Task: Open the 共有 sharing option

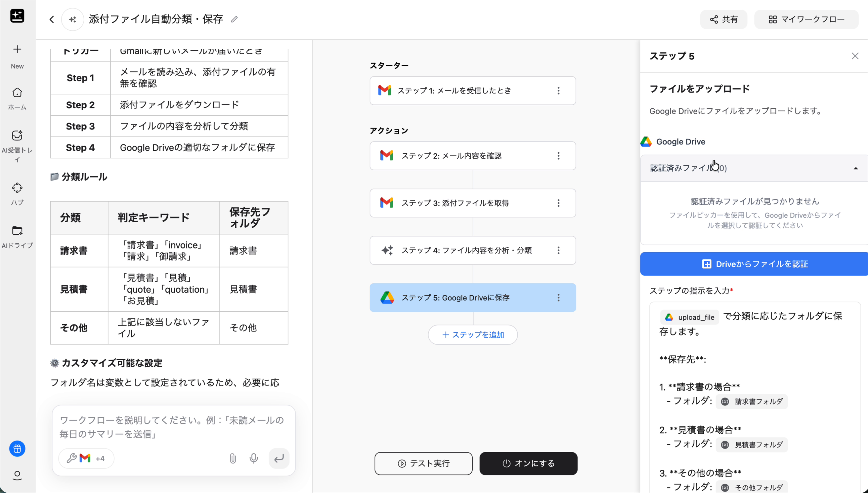Action: click(x=724, y=19)
